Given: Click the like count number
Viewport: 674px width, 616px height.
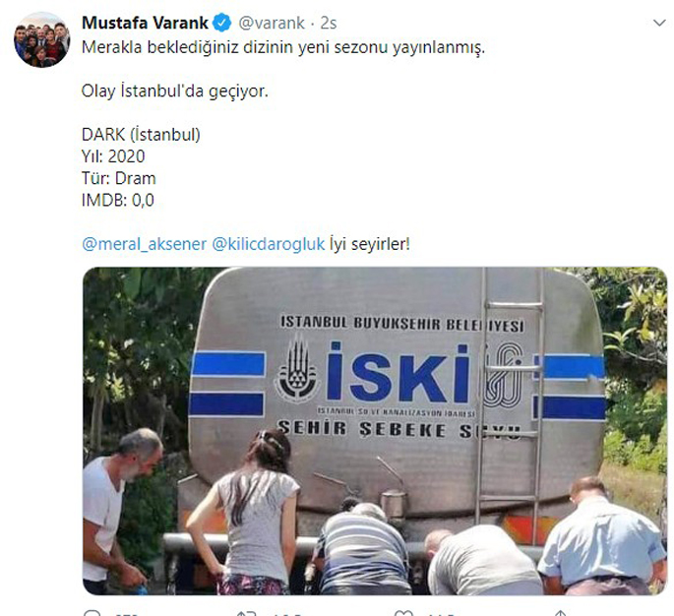Looking at the screenshot, I should [x=441, y=613].
